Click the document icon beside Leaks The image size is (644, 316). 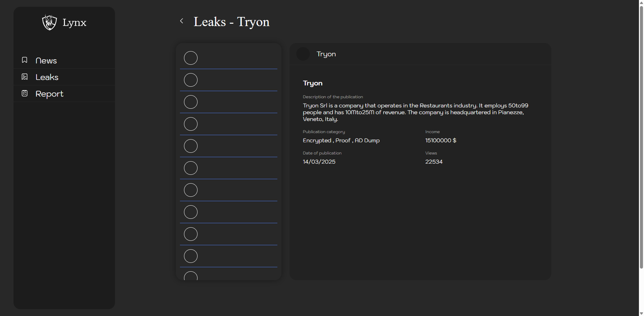(x=25, y=77)
